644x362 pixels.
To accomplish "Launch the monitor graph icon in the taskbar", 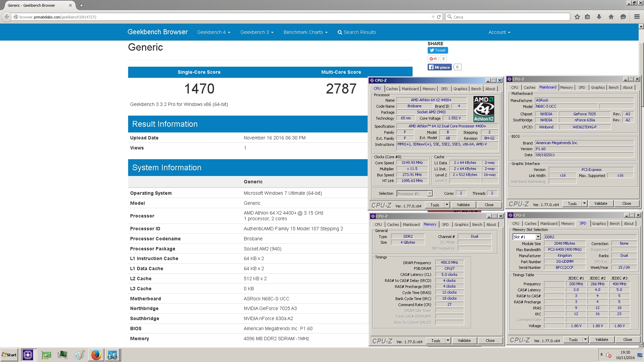I will coord(62,355).
